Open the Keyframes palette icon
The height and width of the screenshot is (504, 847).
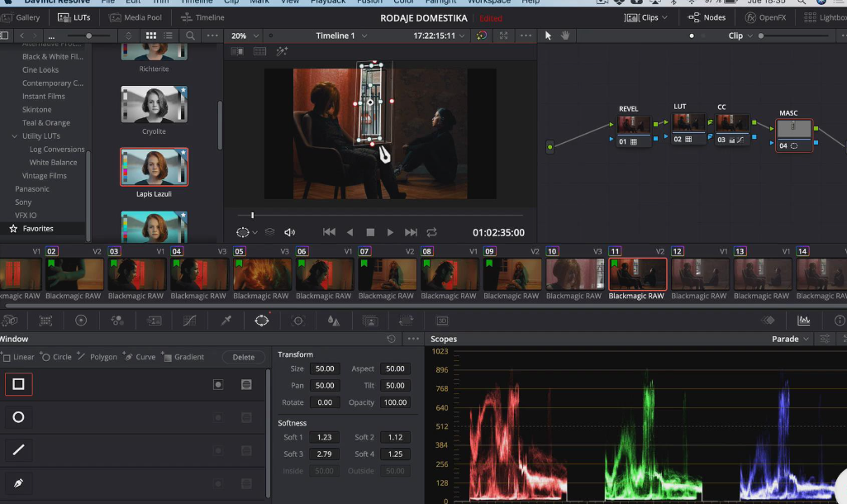coord(768,321)
